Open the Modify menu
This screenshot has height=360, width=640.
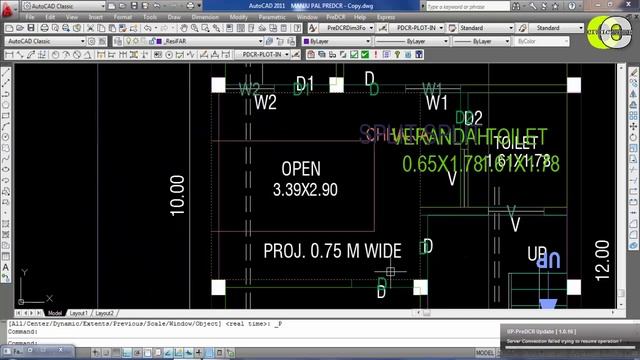click(x=238, y=17)
